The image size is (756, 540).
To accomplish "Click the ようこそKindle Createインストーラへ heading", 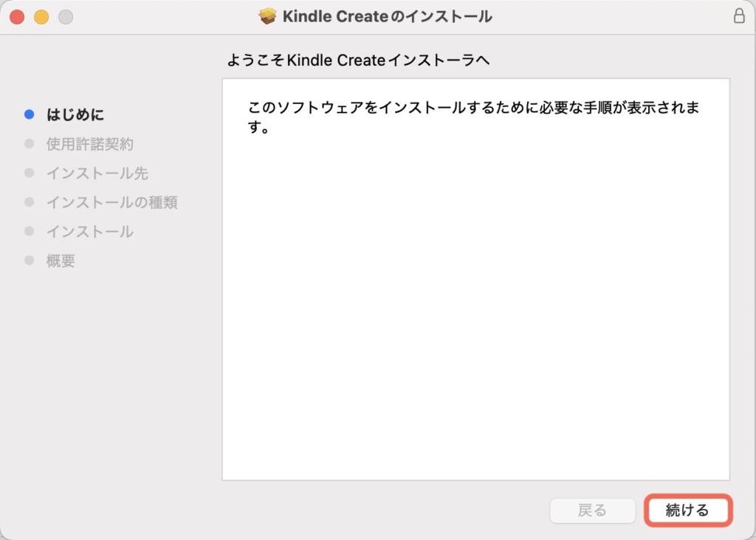I will (358, 61).
